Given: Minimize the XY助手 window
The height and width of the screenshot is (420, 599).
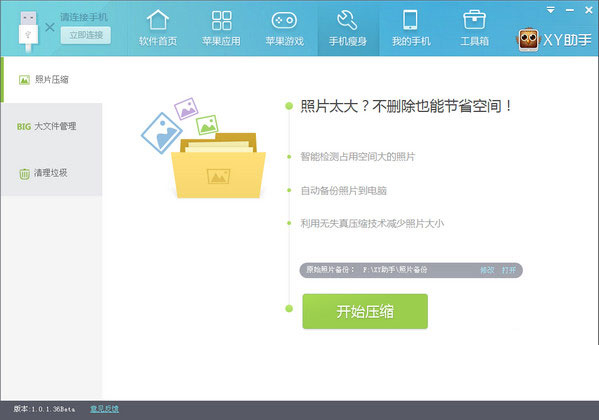Looking at the screenshot, I should pos(570,10).
